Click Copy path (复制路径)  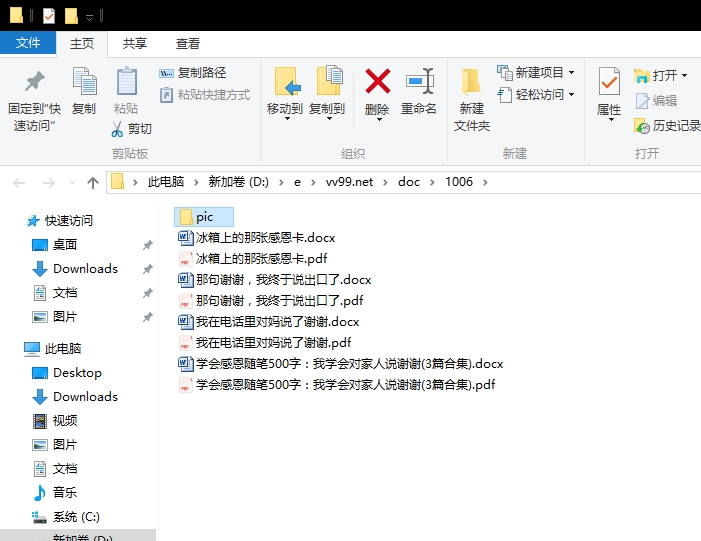point(192,73)
